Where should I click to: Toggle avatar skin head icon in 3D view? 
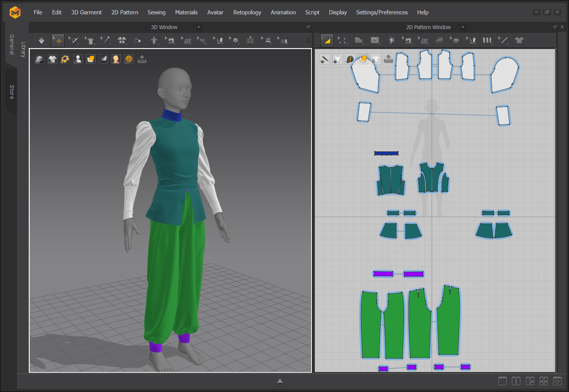click(x=116, y=59)
